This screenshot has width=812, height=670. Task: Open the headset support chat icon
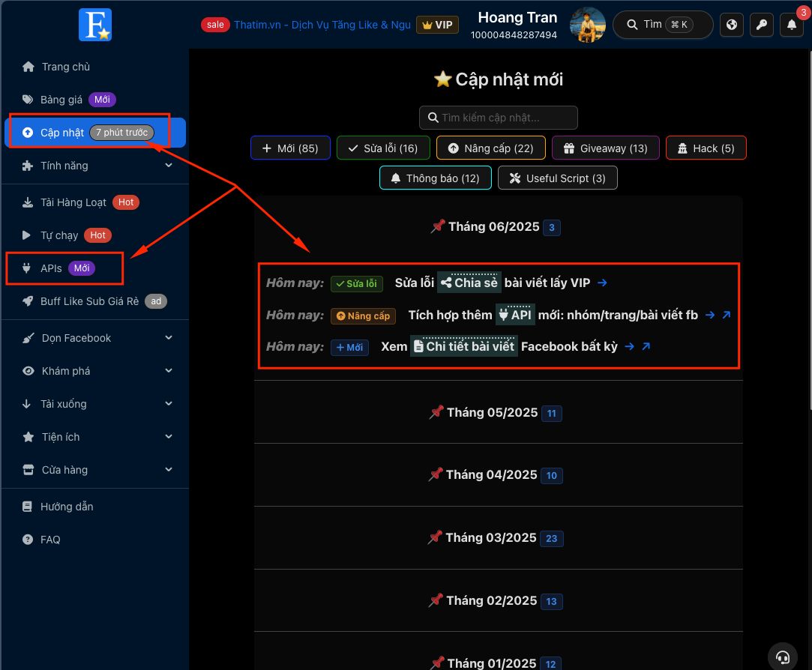pos(783,657)
